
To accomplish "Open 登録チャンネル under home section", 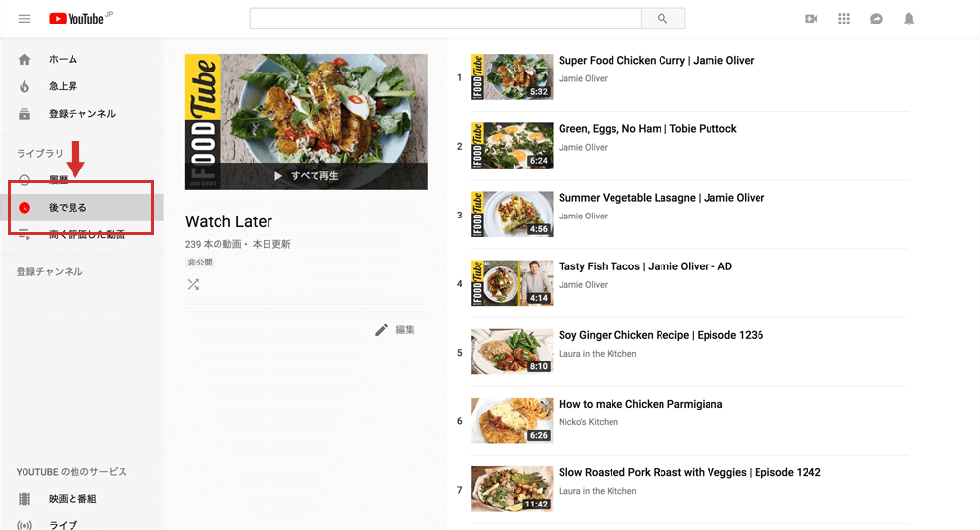I will pos(82,114).
